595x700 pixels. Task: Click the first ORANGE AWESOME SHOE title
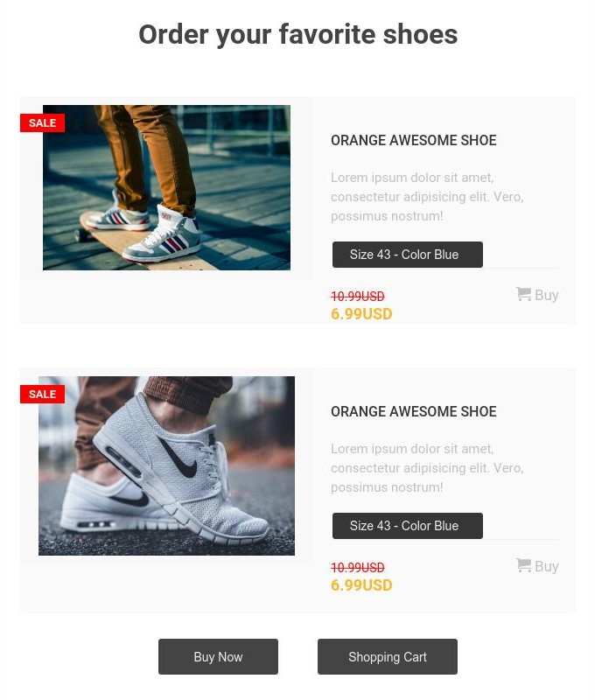(x=413, y=140)
